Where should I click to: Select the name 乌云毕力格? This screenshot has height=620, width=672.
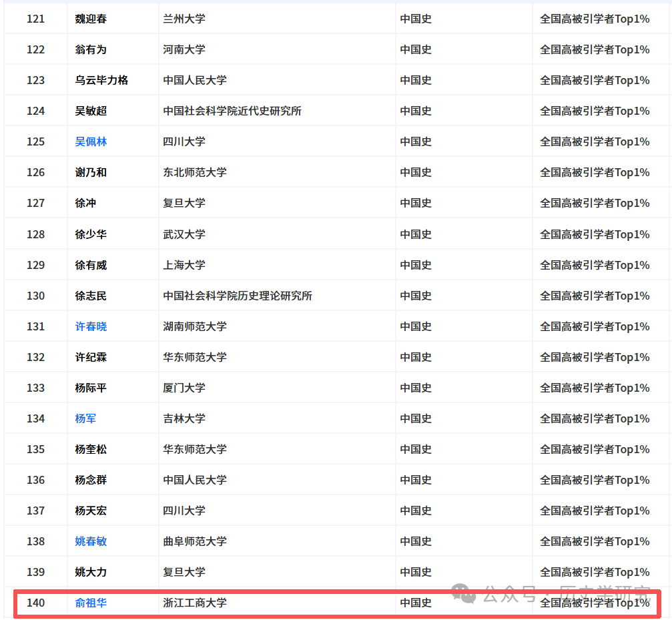(x=101, y=80)
